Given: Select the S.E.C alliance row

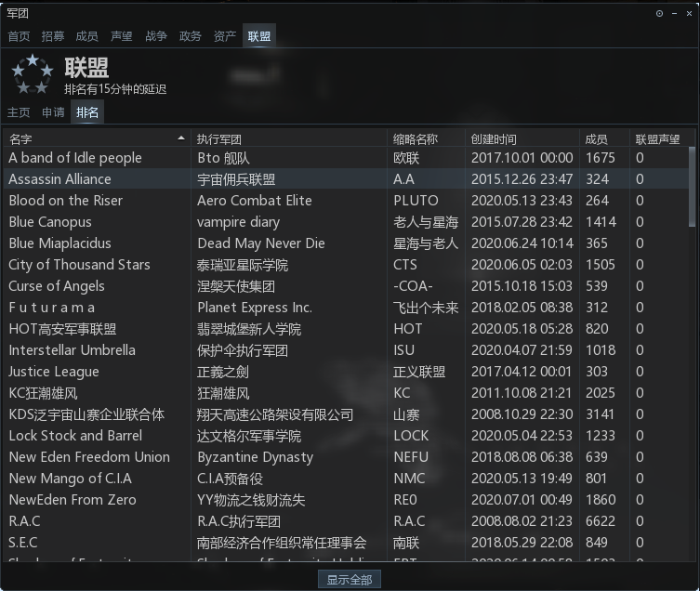Looking at the screenshot, I should (x=346, y=543).
